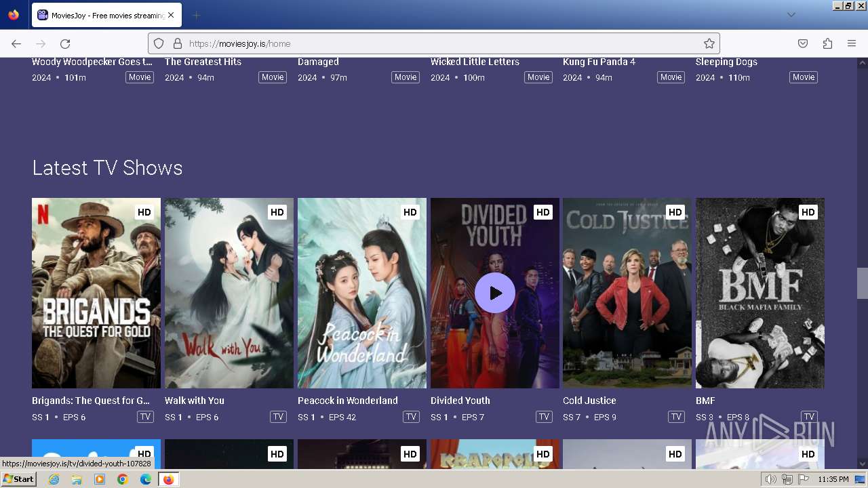Click HD badge on Peacock in Wonderland poster
The height and width of the screenshot is (488, 868).
(410, 212)
